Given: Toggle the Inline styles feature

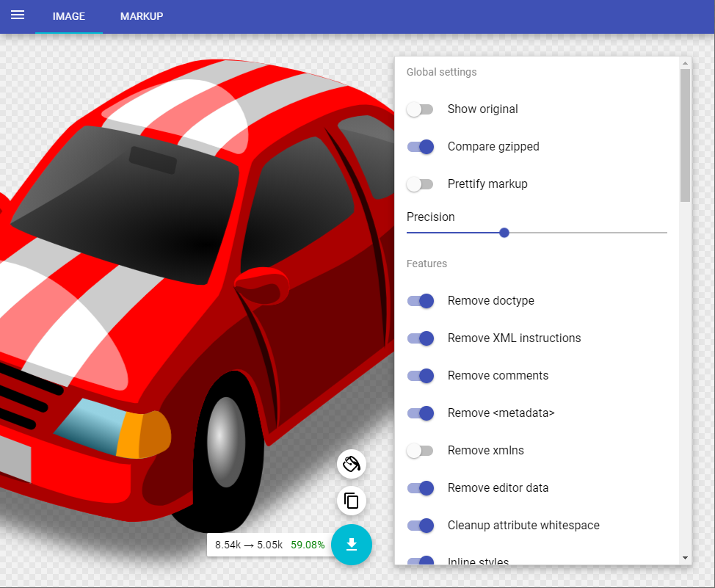Looking at the screenshot, I should pos(420,562).
